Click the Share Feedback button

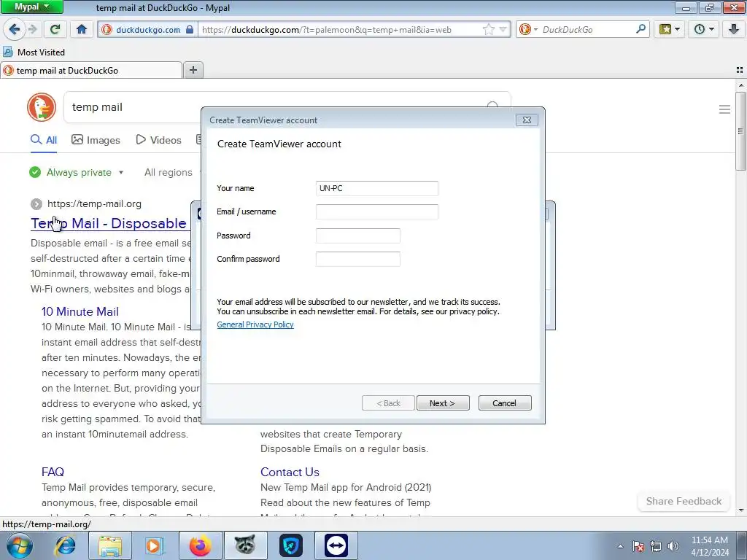pos(684,501)
